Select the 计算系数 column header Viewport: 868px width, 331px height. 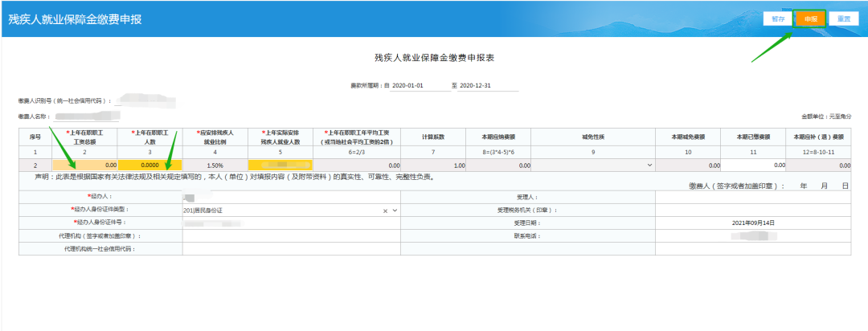[x=435, y=137]
